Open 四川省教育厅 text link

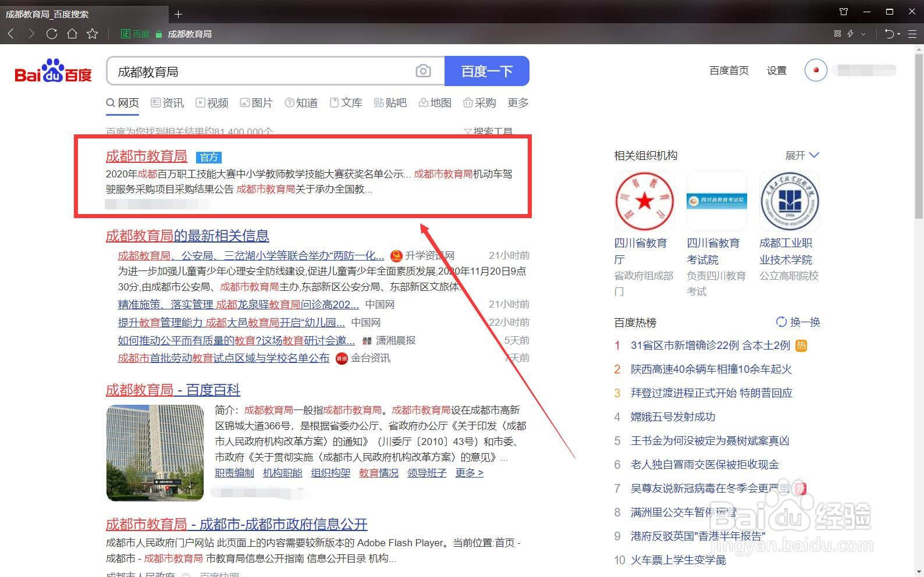coord(641,251)
